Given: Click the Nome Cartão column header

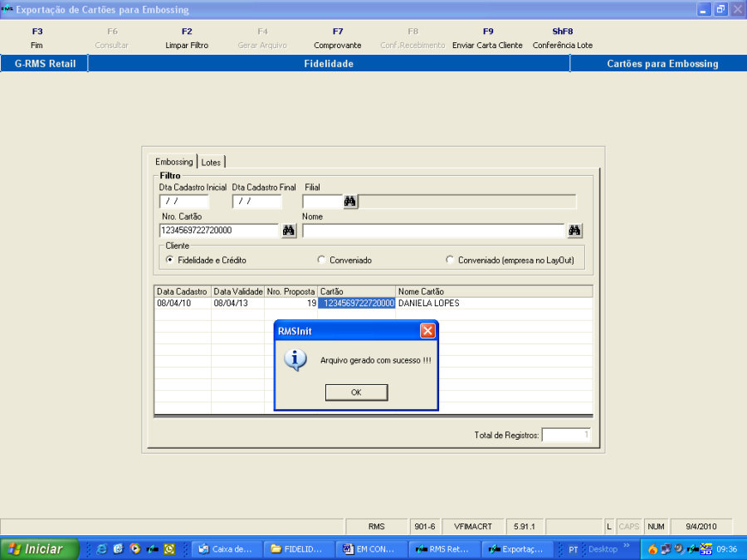Looking at the screenshot, I should click(495, 291).
